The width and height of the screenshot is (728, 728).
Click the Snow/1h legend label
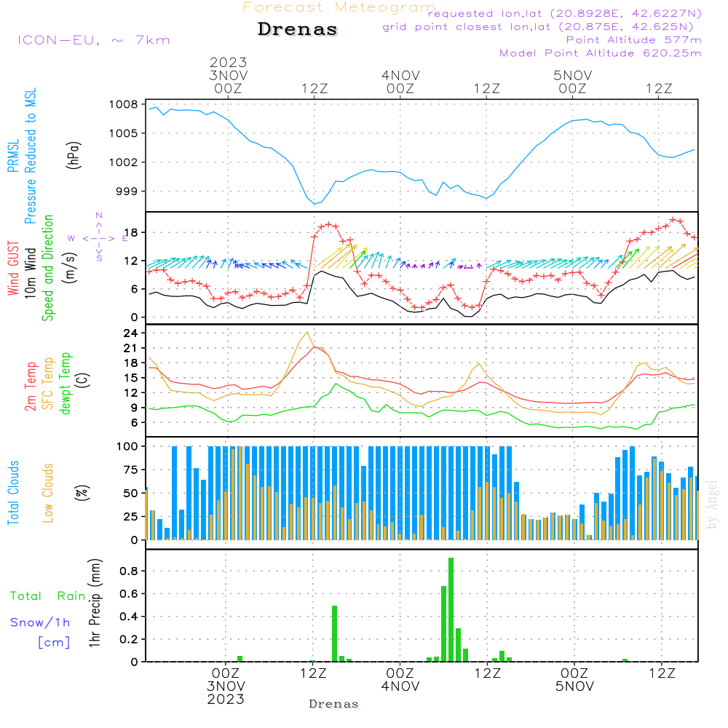[x=40, y=622]
